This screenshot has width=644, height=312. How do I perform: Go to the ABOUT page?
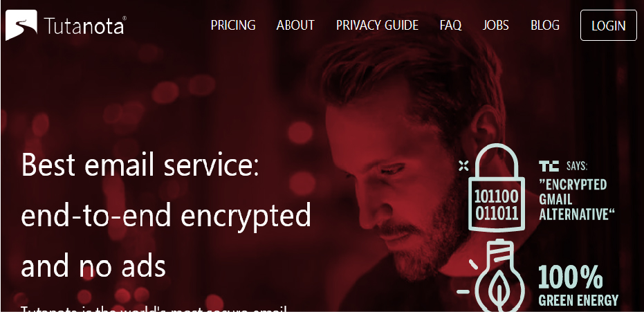coord(295,26)
